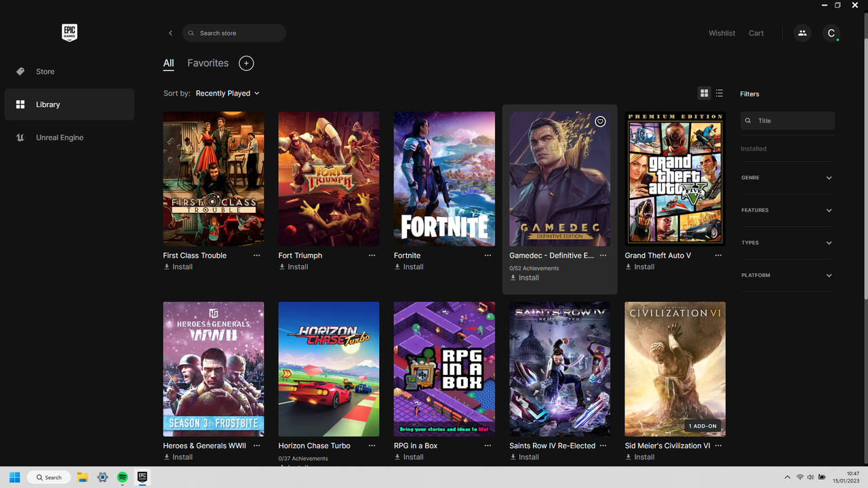The image size is (868, 488).
Task: Open the account profile avatar C
Action: pyautogui.click(x=831, y=33)
